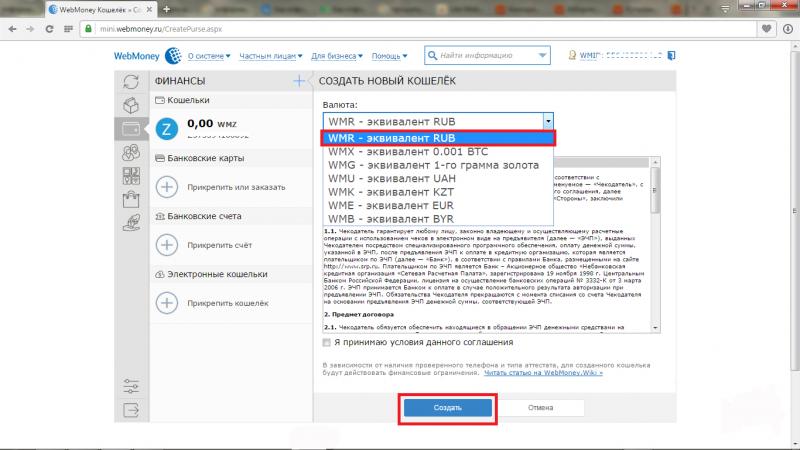Screen dimensions: 800x450
Task: Click the blue icon right of WMID
Action: coord(671,55)
